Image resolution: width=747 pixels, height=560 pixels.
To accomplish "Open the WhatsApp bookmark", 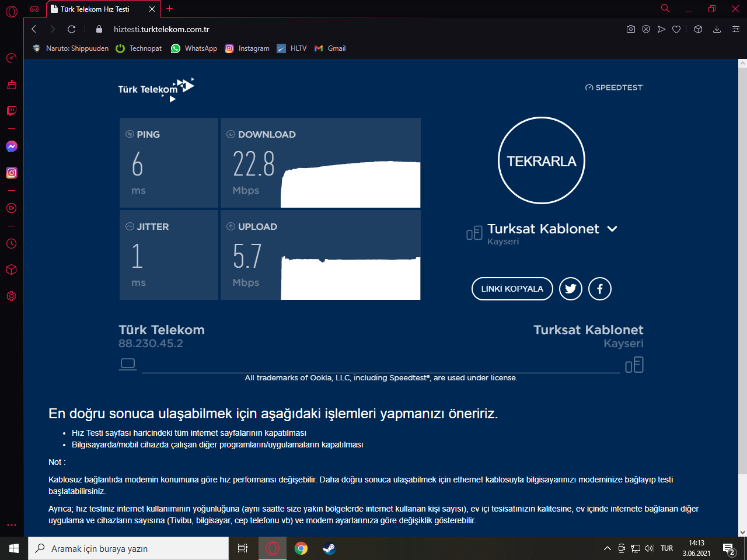I will pos(194,48).
